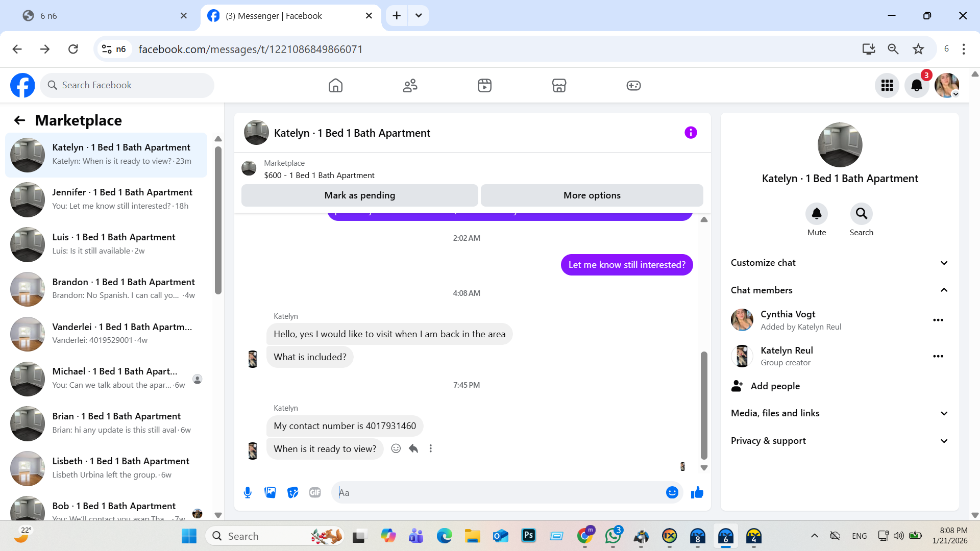
Task: Open the Marketplace tab in the top navigation
Action: [x=559, y=85]
